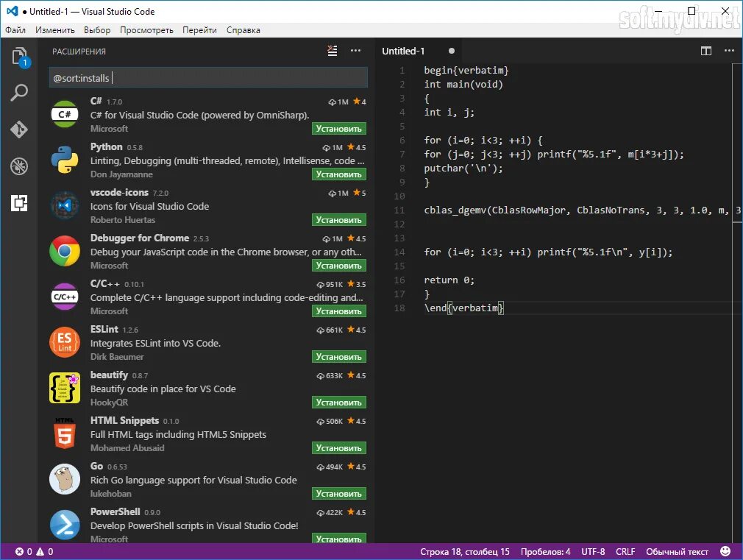
Task: Click the C# extension icon
Action: click(x=65, y=114)
